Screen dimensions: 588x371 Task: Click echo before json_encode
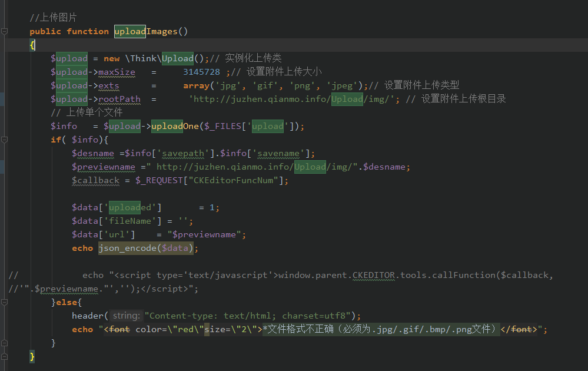point(82,249)
